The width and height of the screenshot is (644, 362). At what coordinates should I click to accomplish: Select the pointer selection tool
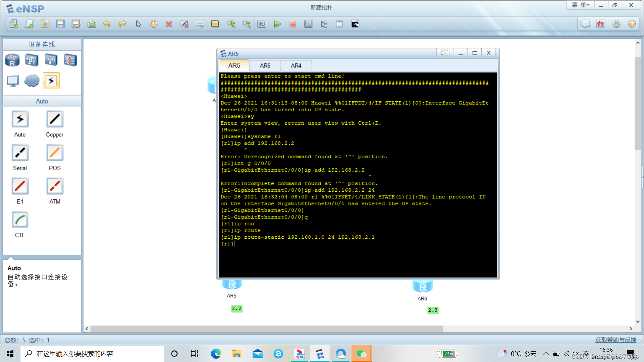[138, 24]
